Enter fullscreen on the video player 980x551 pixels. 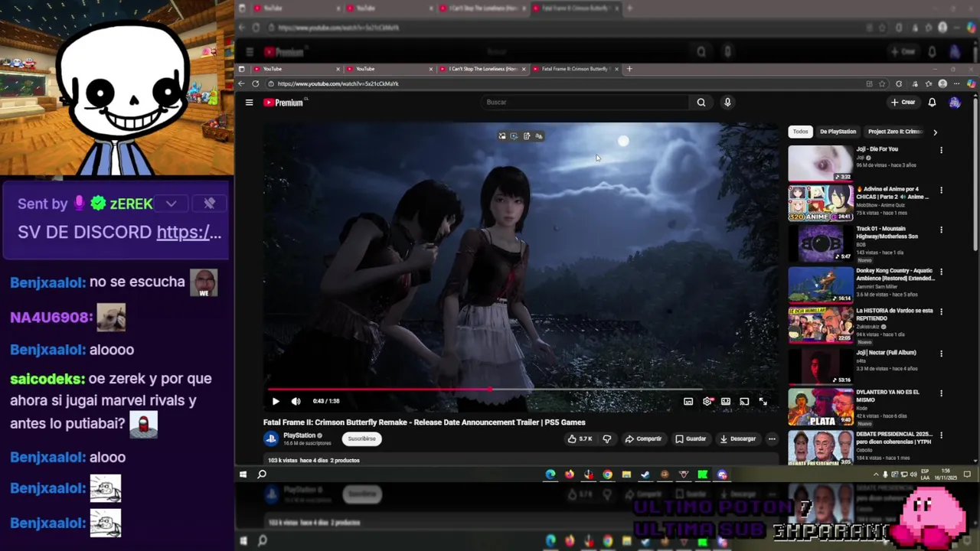[763, 401]
